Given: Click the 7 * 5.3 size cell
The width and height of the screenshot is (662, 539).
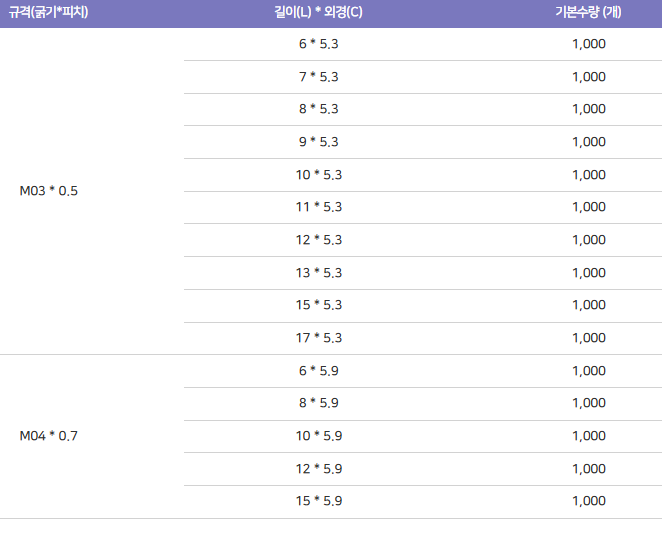Looking at the screenshot, I should coord(319,77).
